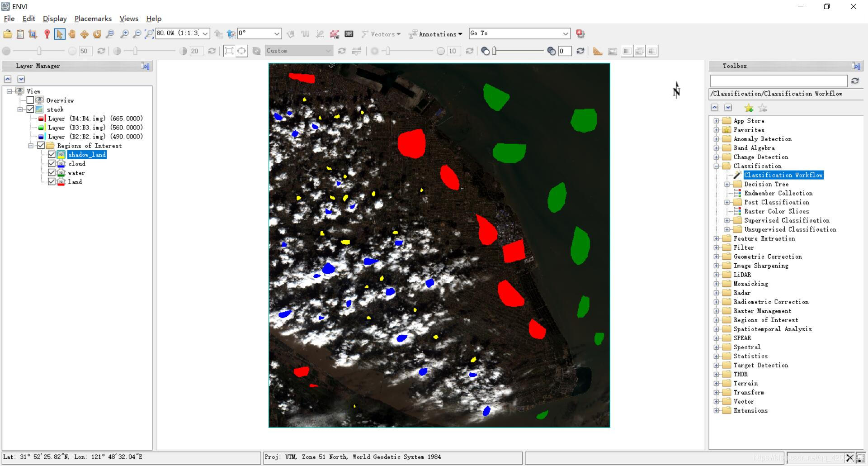Toggle Regions of Interest folder checkbox
This screenshot has width=868, height=466.
pos(41,146)
